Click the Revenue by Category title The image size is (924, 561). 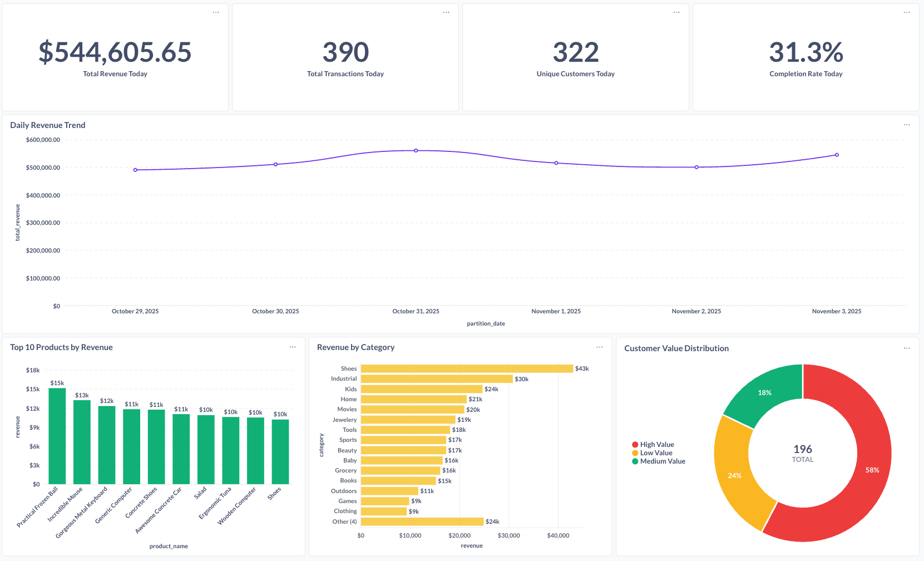356,347
